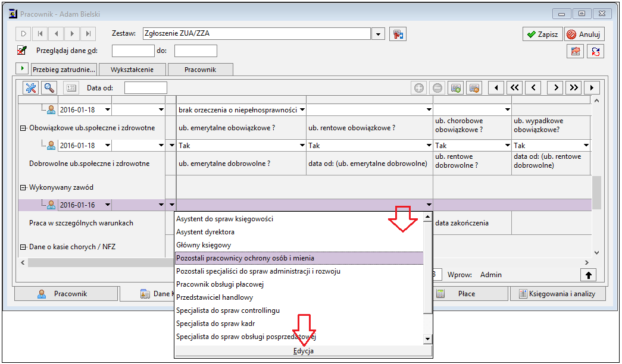The width and height of the screenshot is (622, 364).
Task: Click the icon next to Zestaw dropdown
Action: (398, 34)
